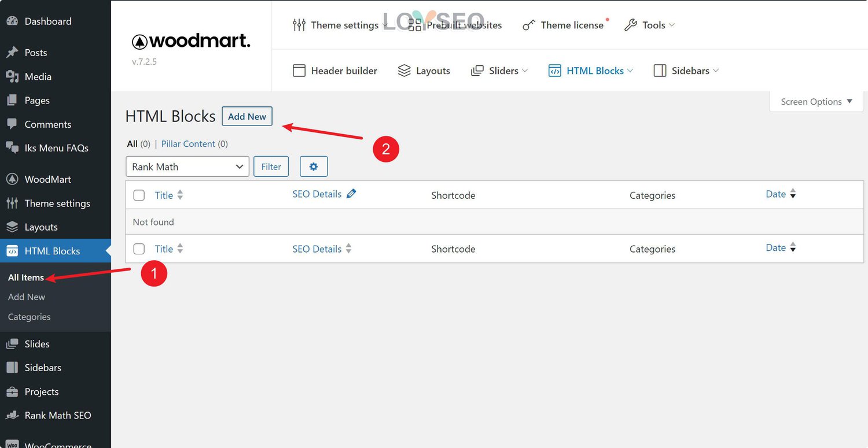Viewport: 868px width, 448px height.
Task: Click the Slides icon in sidebar
Action: (x=12, y=344)
